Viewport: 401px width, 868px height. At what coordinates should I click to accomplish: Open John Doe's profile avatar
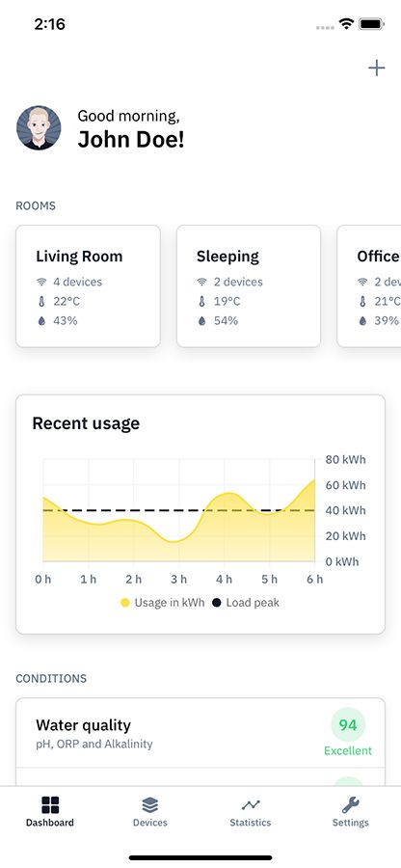pyautogui.click(x=39, y=128)
